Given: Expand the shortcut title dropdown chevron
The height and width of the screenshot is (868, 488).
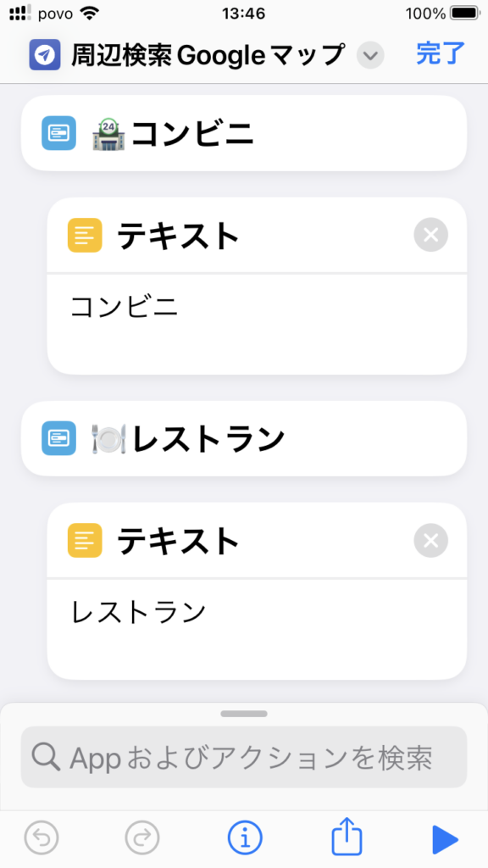Looking at the screenshot, I should pyautogui.click(x=370, y=55).
